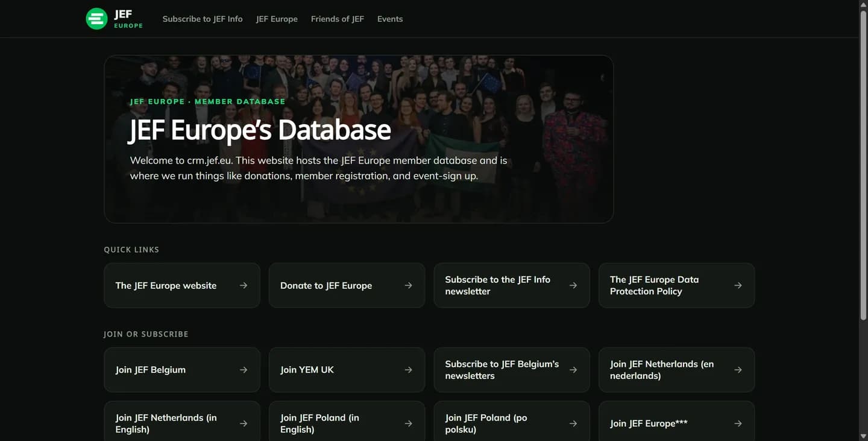Open the JEF Europe navigation item

(277, 19)
